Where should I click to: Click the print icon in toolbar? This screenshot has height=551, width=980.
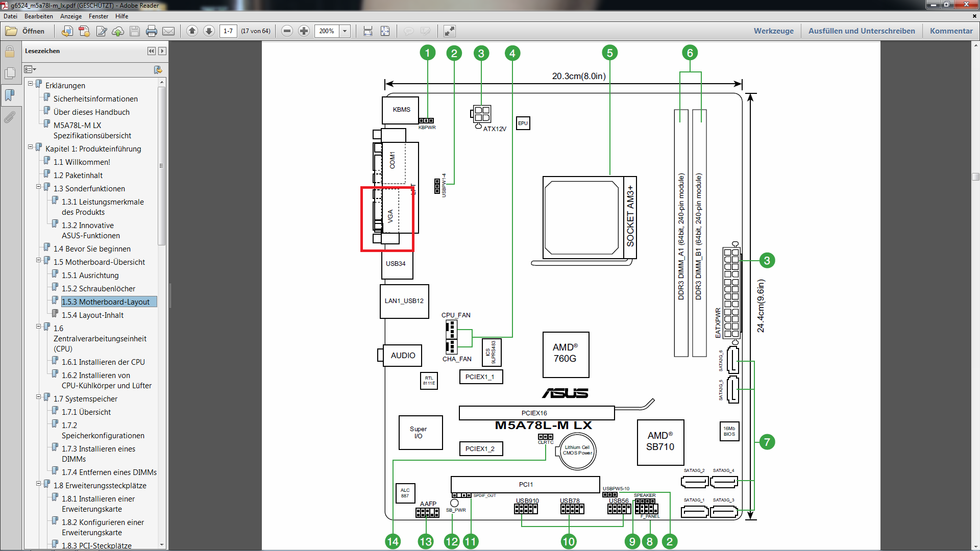click(x=152, y=31)
